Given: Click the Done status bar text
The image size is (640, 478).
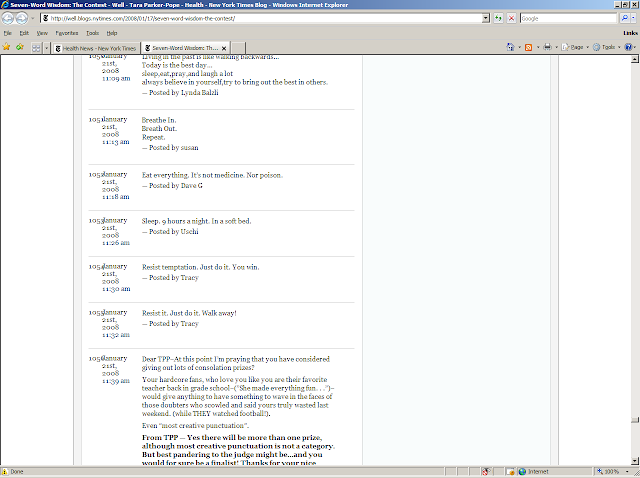Looking at the screenshot, I should (x=17, y=471).
